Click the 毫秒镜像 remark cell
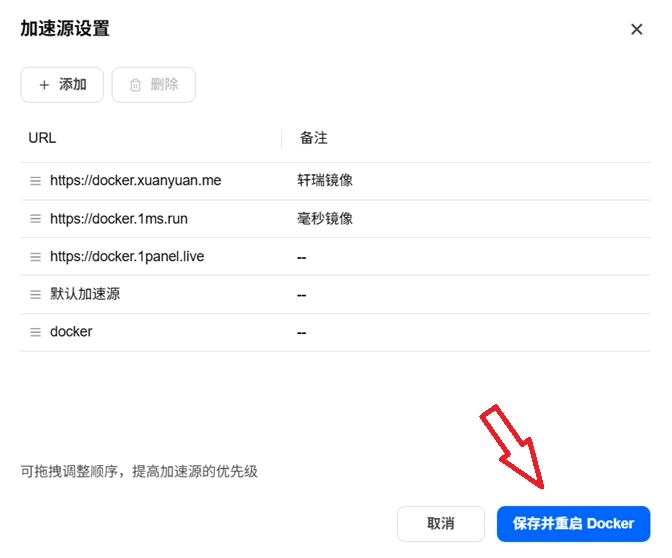Image resolution: width=672 pixels, height=558 pixels. click(x=325, y=219)
